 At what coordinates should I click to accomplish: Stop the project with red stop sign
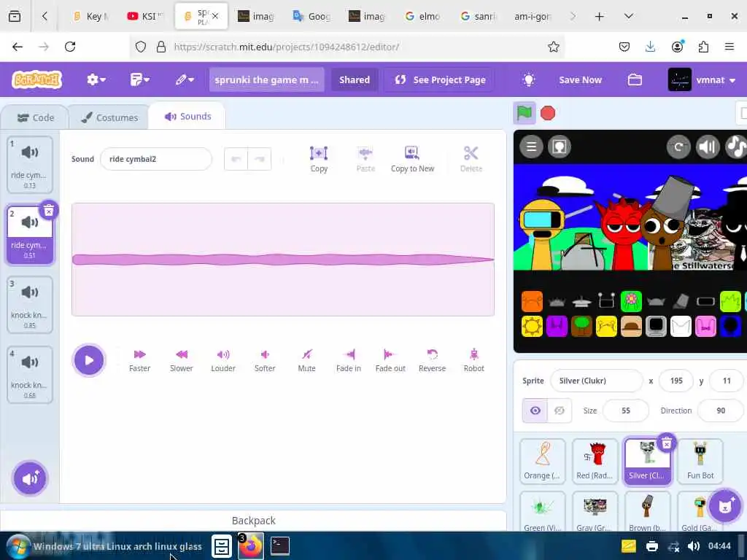point(548,113)
